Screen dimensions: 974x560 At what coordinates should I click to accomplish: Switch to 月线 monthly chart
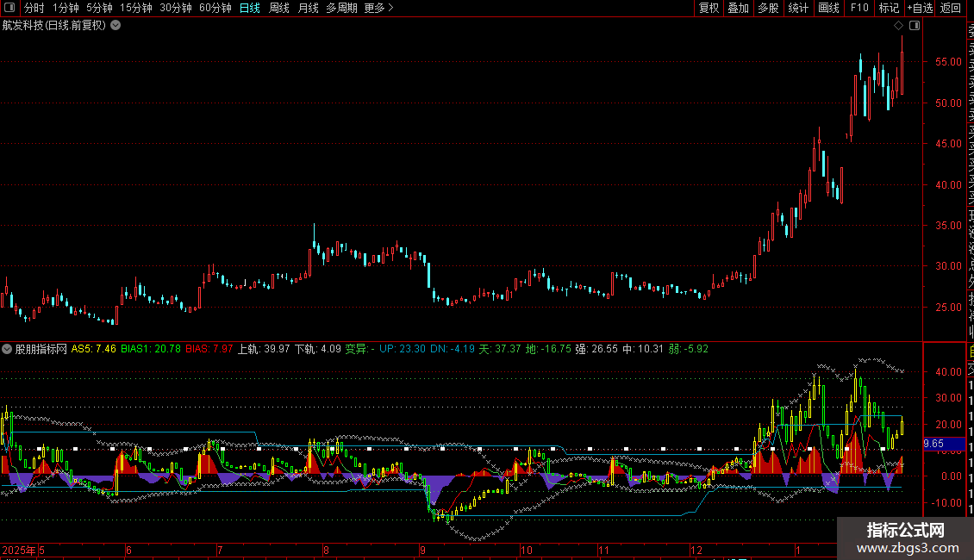pyautogui.click(x=308, y=8)
